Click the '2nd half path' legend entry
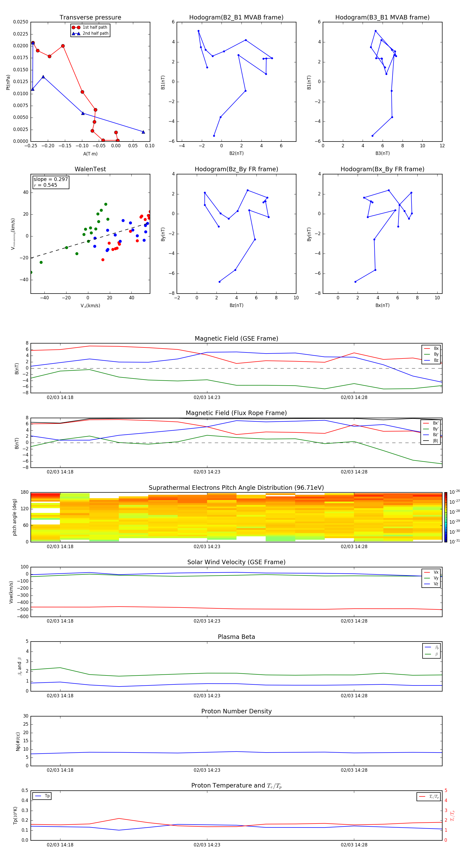 pyautogui.click(x=90, y=33)
